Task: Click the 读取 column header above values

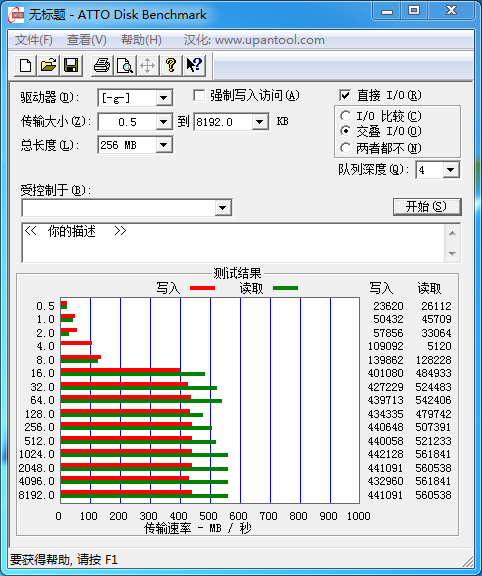Action: pos(429,288)
